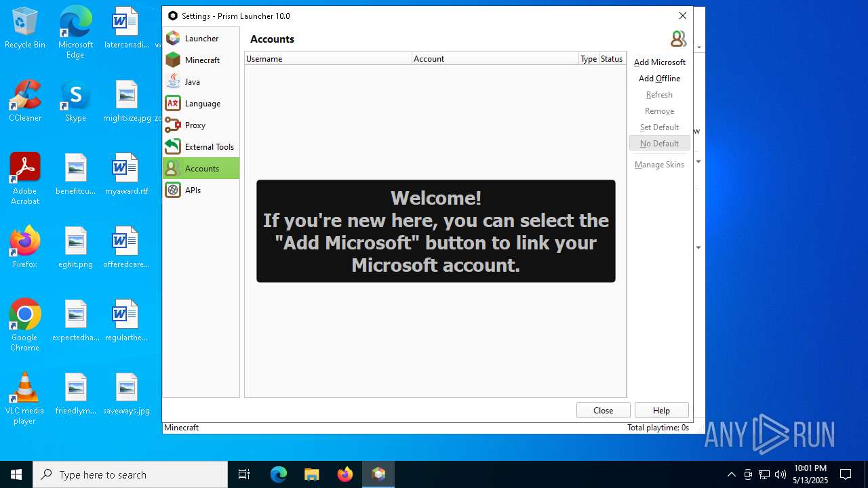Click the Manage Skins button
Image resolution: width=868 pixels, height=488 pixels.
(659, 164)
